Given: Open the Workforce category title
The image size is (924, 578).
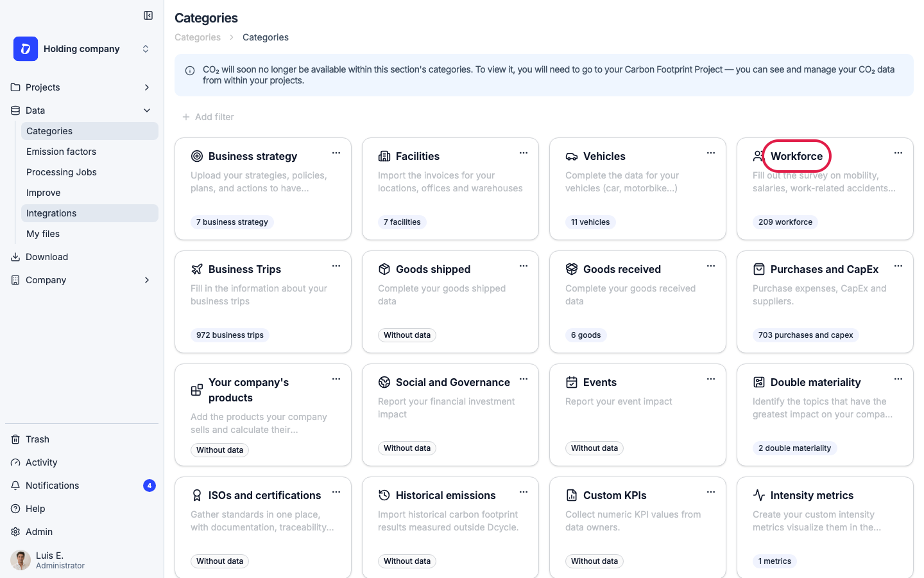Looking at the screenshot, I should click(x=796, y=156).
